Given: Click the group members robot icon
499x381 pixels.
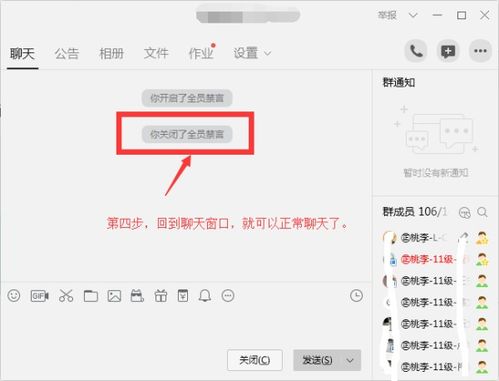Looking at the screenshot, I should pos(465,212).
